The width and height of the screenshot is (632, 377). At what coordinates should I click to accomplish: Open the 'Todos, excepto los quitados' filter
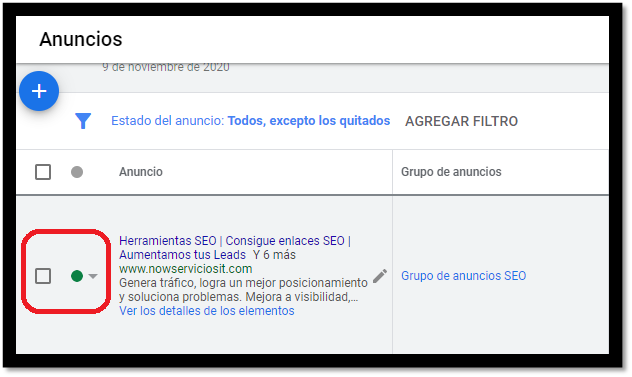tap(309, 121)
